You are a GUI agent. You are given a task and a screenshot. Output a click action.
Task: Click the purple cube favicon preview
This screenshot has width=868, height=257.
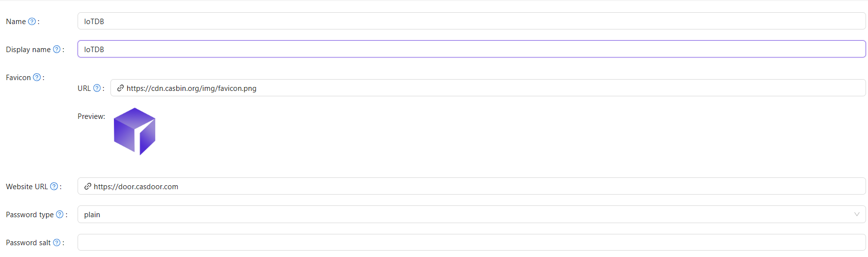pyautogui.click(x=135, y=131)
